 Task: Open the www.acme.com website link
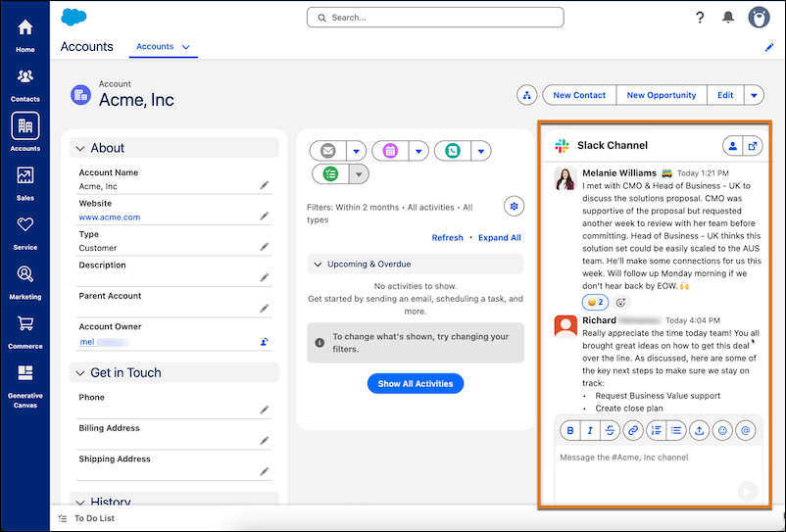click(x=110, y=217)
